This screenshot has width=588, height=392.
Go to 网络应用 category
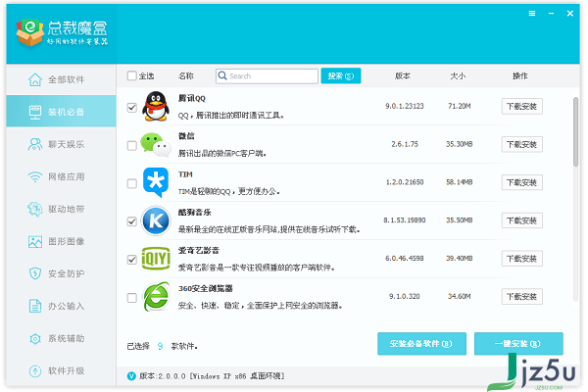61,176
